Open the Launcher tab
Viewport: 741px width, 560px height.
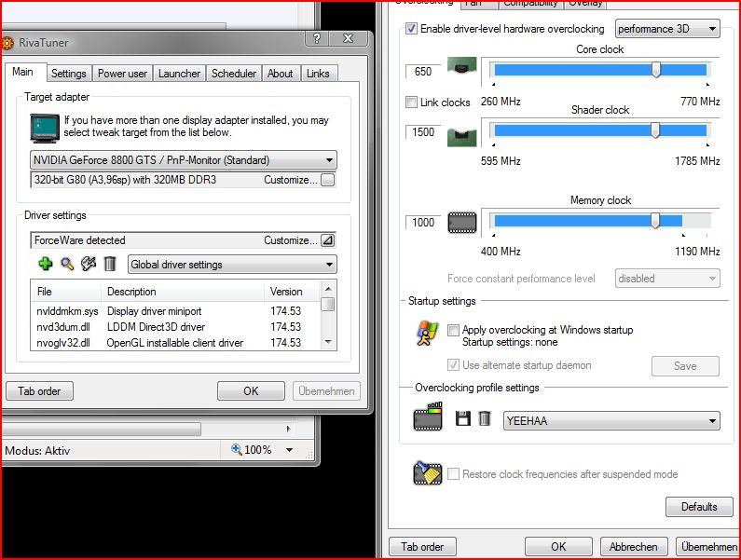click(179, 74)
